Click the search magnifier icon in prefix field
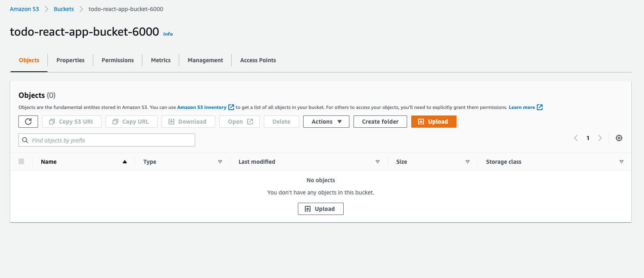 [x=25, y=140]
